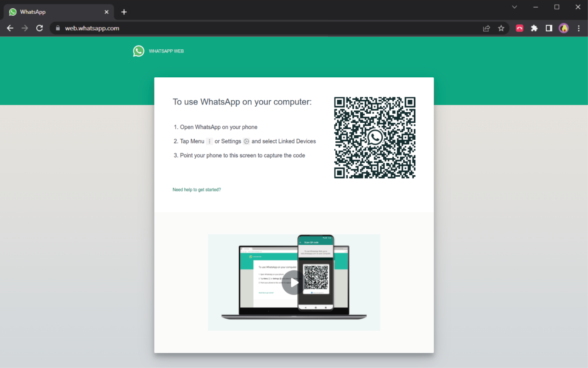Bookmark this page with the star icon
This screenshot has width=588, height=368.
(501, 28)
